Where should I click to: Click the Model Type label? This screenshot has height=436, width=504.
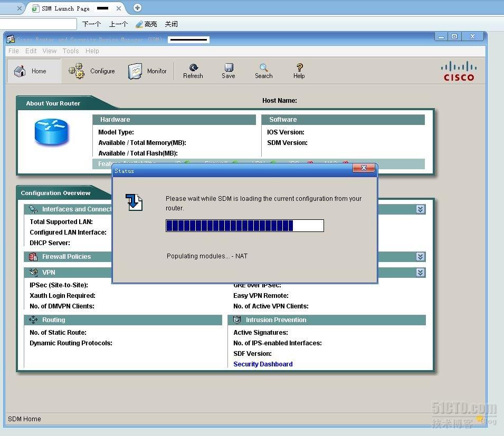point(116,132)
